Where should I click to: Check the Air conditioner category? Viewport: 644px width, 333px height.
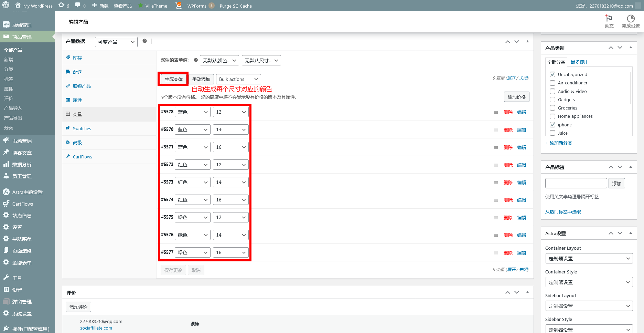[552, 83]
